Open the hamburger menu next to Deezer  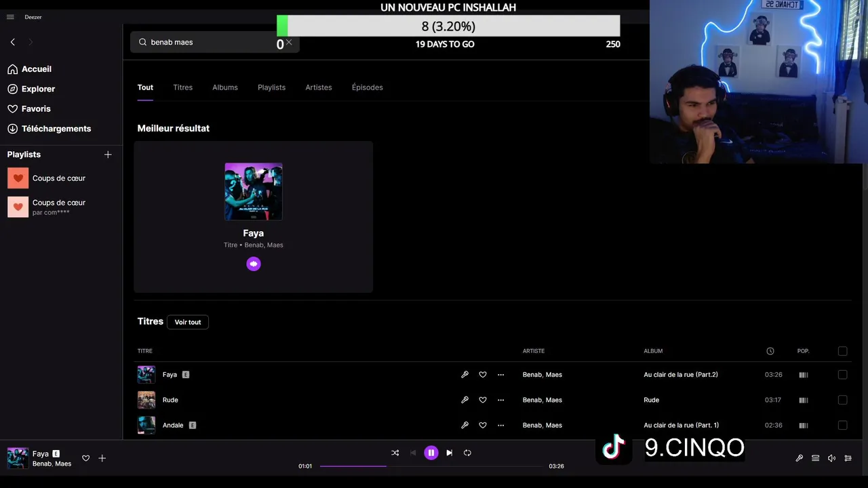pos(10,17)
